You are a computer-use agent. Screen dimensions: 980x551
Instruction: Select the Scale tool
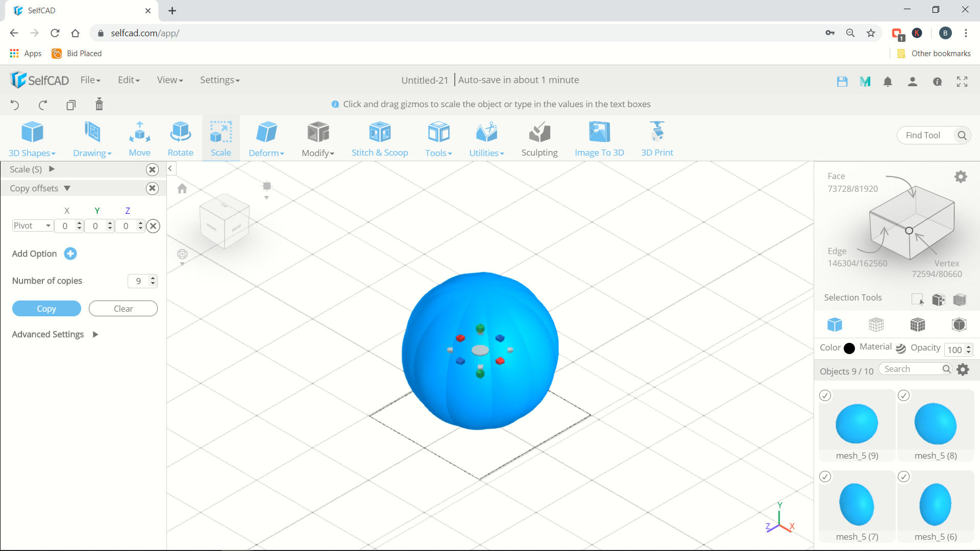(x=221, y=139)
